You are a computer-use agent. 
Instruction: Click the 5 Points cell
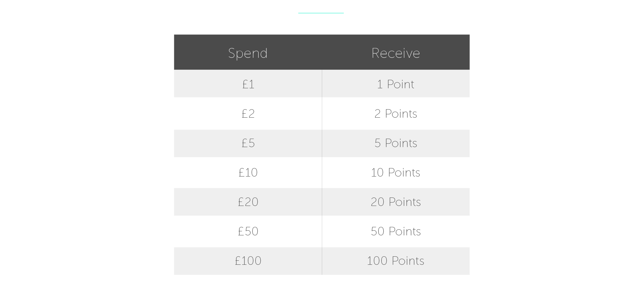pyautogui.click(x=395, y=143)
